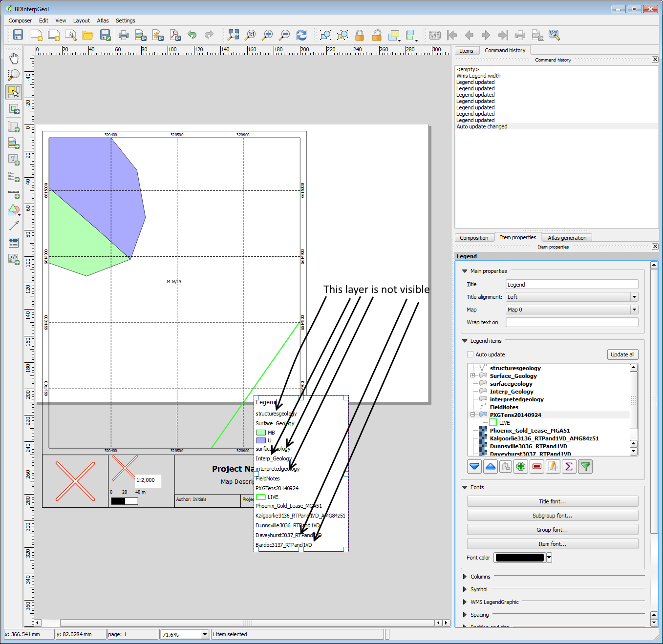Expand the Columns section
This screenshot has height=644, width=663.
480,577
